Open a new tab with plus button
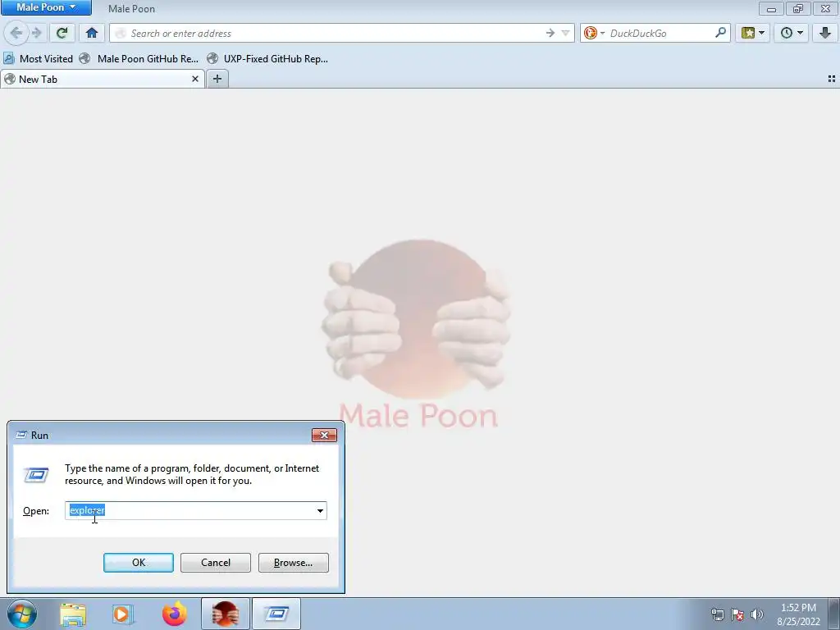This screenshot has height=630, width=840. click(217, 80)
